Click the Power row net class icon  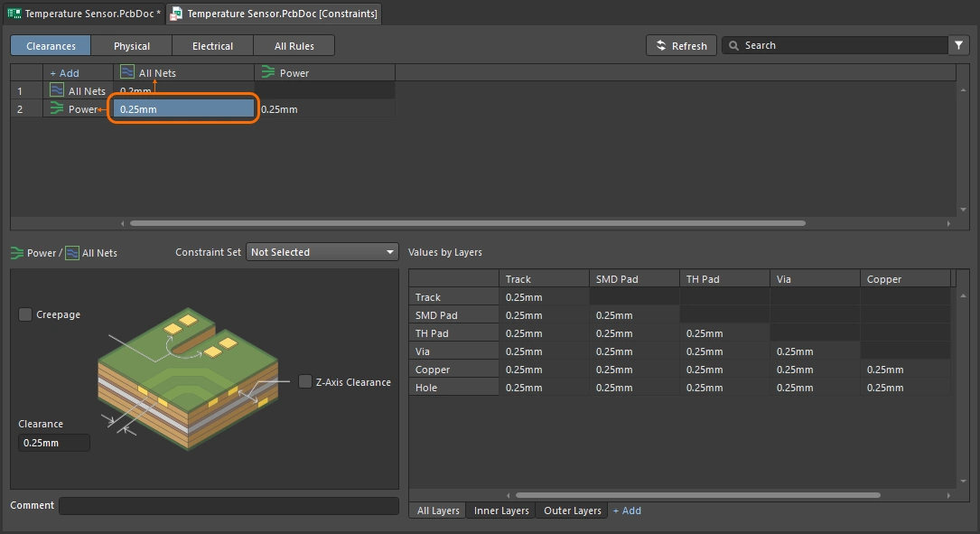pos(57,108)
